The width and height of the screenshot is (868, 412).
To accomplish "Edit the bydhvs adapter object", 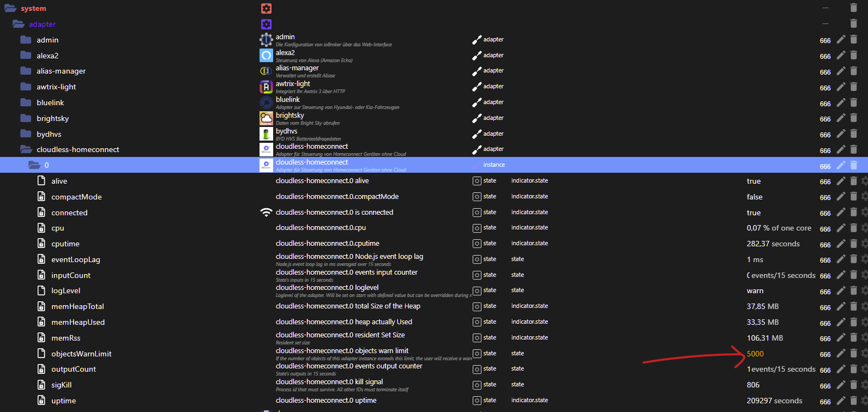I will coord(841,134).
